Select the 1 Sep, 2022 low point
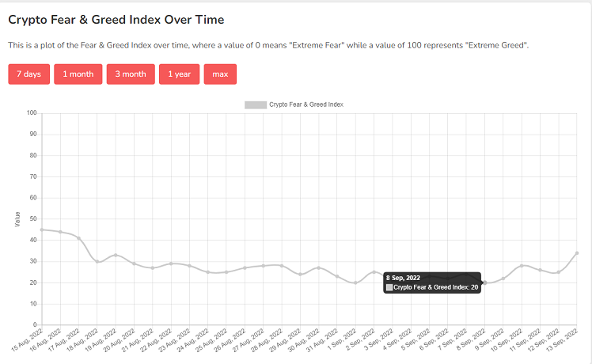Image resolution: width=592 pixels, height=364 pixels. point(355,282)
